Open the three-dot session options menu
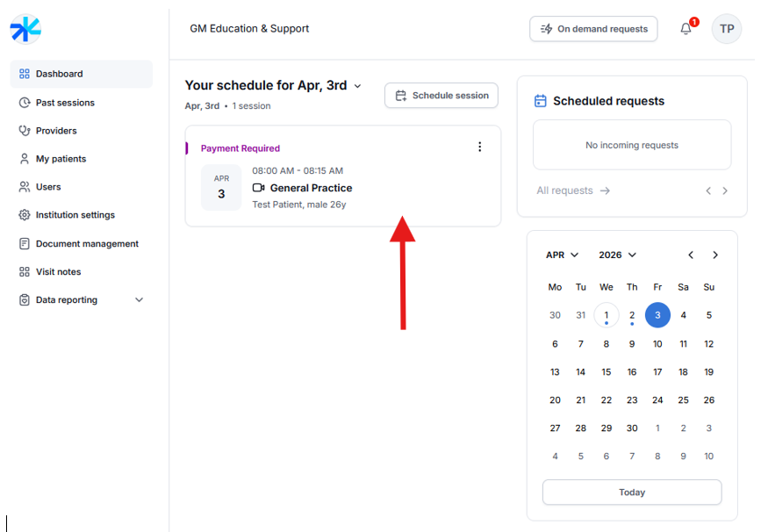The height and width of the screenshot is (532, 761). point(479,147)
